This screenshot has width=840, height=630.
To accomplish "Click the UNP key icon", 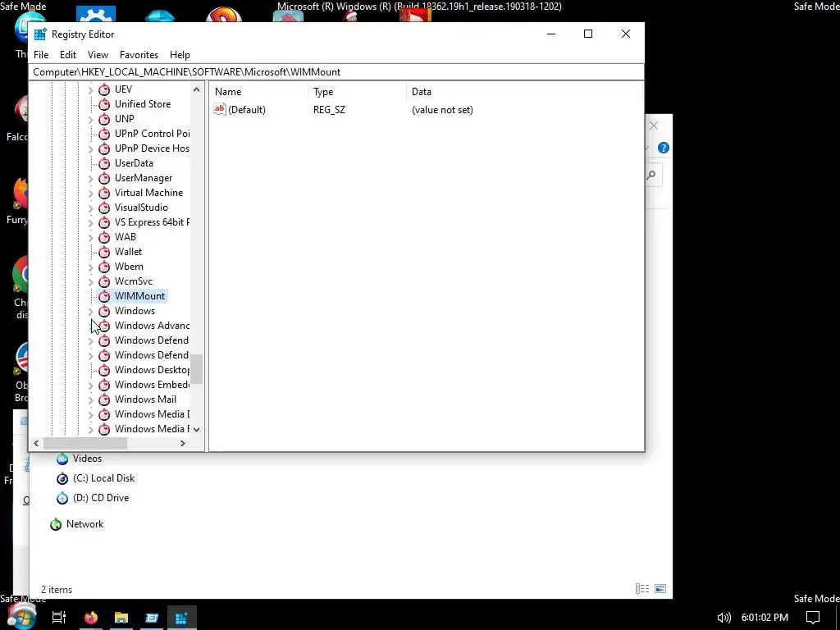I will [104, 119].
